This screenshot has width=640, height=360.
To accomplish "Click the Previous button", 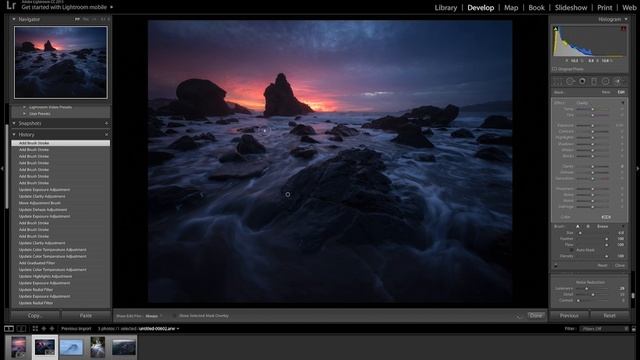I will point(569,316).
